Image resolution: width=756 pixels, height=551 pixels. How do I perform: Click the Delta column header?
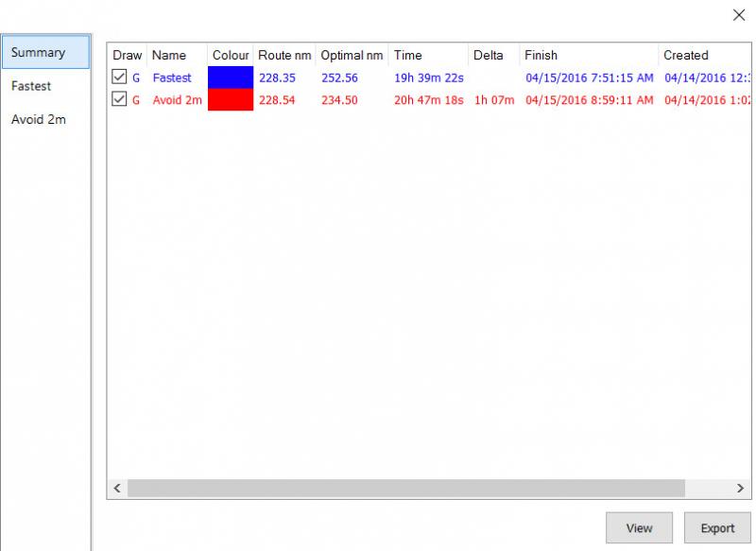(x=490, y=55)
